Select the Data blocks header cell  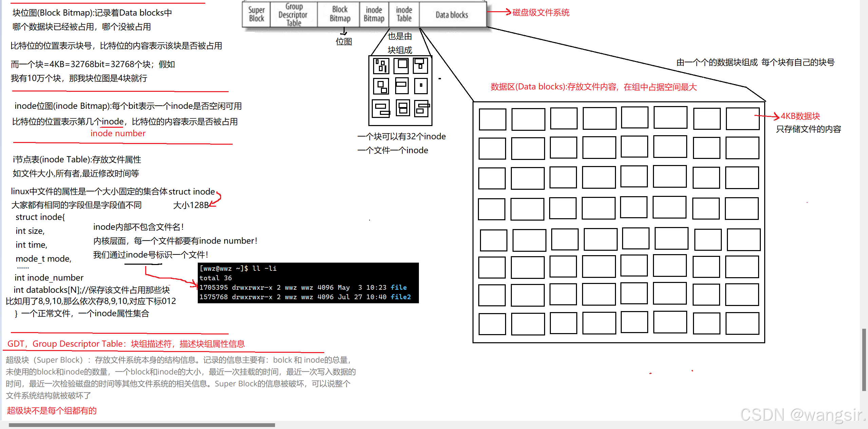pos(451,15)
